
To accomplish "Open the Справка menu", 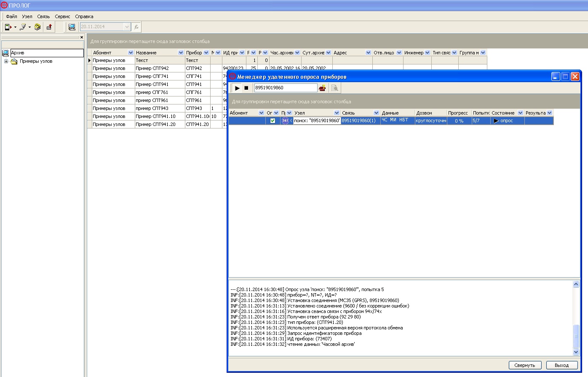I will 84,16.
